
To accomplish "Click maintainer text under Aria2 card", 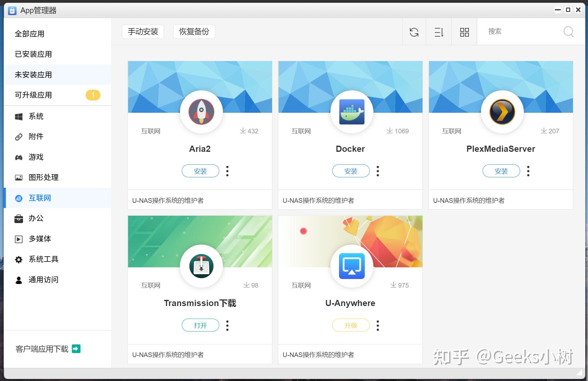I will click(x=168, y=201).
